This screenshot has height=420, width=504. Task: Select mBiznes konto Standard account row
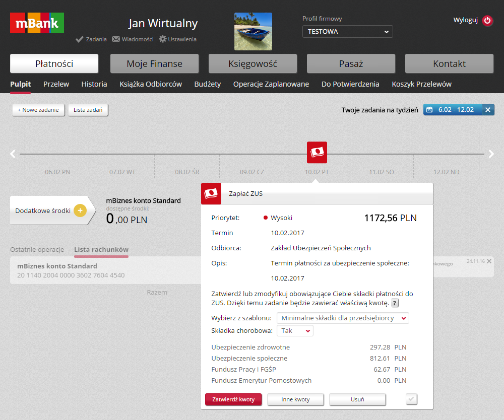click(x=106, y=270)
